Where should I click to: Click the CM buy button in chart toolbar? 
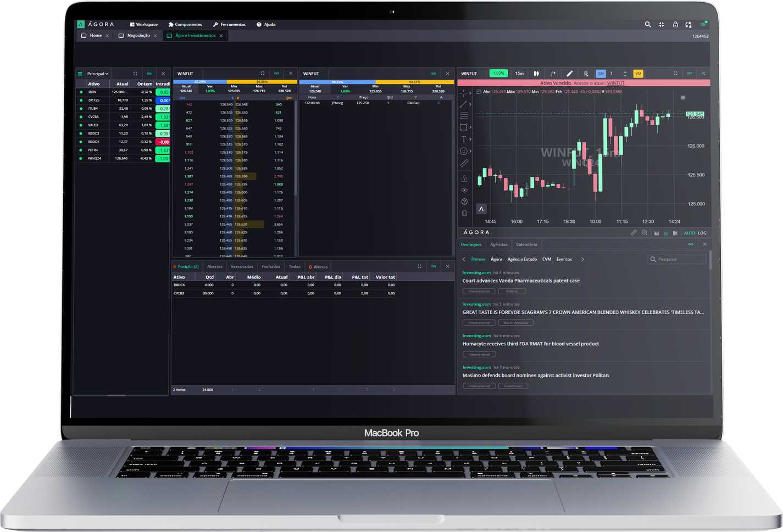pos(601,74)
